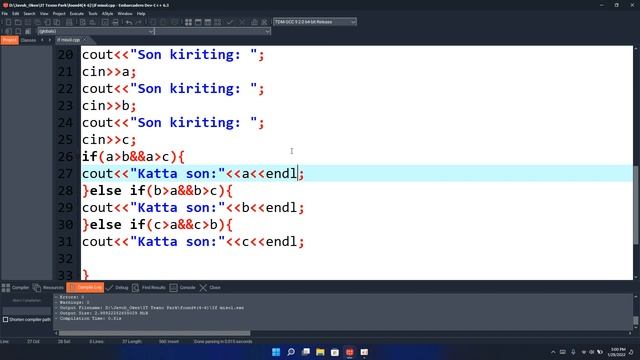Open the Windows Start menu
640x360 pixels.
276,352
